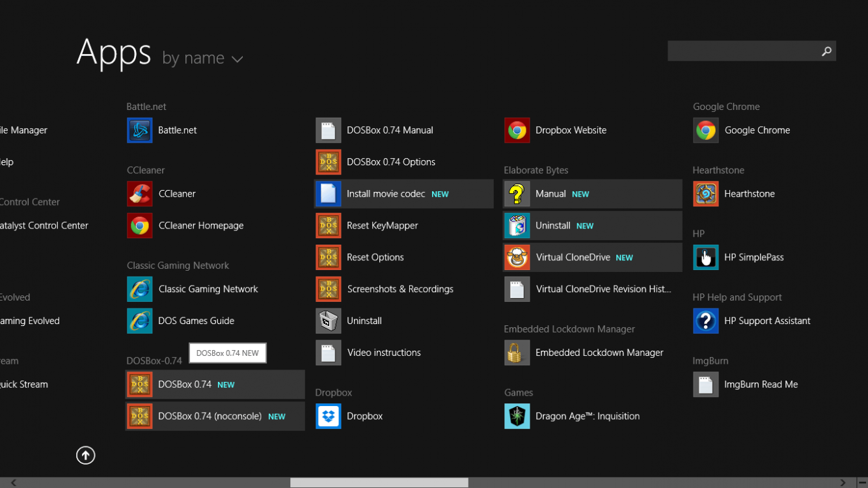Click 'Video instructions' name text

(384, 353)
